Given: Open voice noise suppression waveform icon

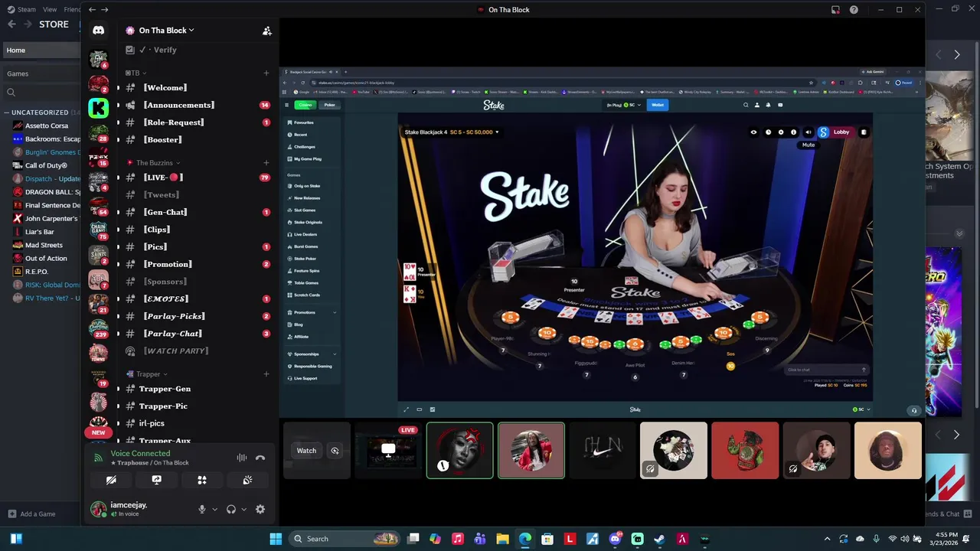Looking at the screenshot, I should [x=242, y=458].
